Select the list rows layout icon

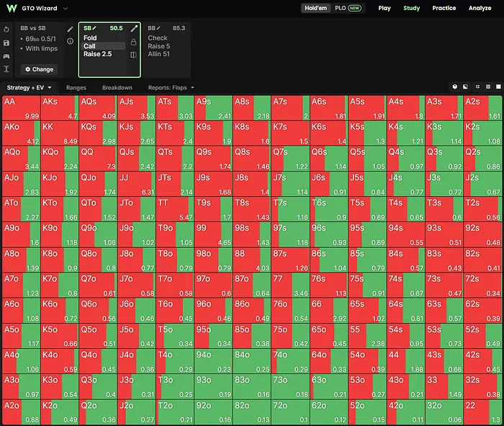pyautogui.click(x=488, y=86)
